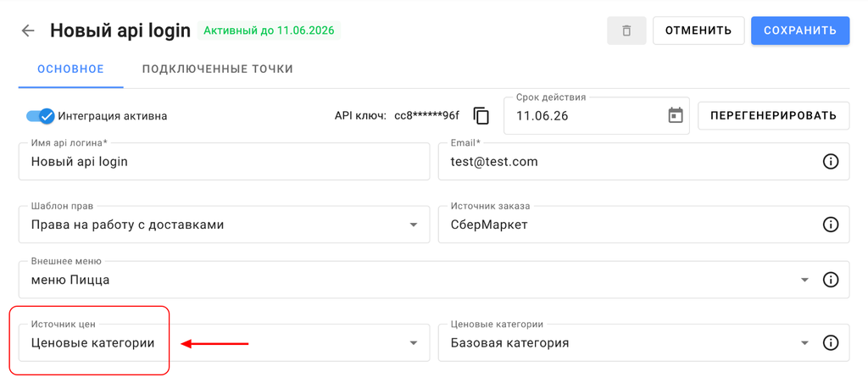The width and height of the screenshot is (868, 383).
Task: Click the ПЕРЕГЕНЕРИРОВАТЬ button
Action: click(x=773, y=116)
